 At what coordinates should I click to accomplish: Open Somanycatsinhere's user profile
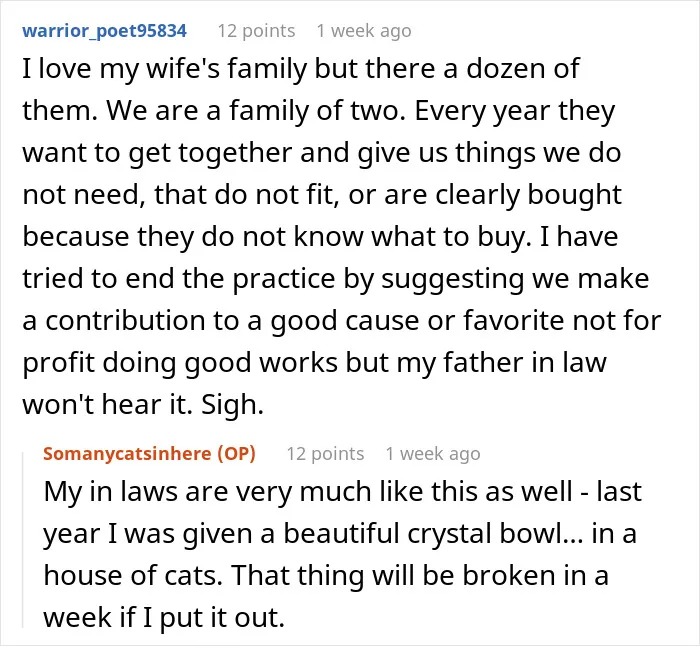pyautogui.click(x=127, y=454)
